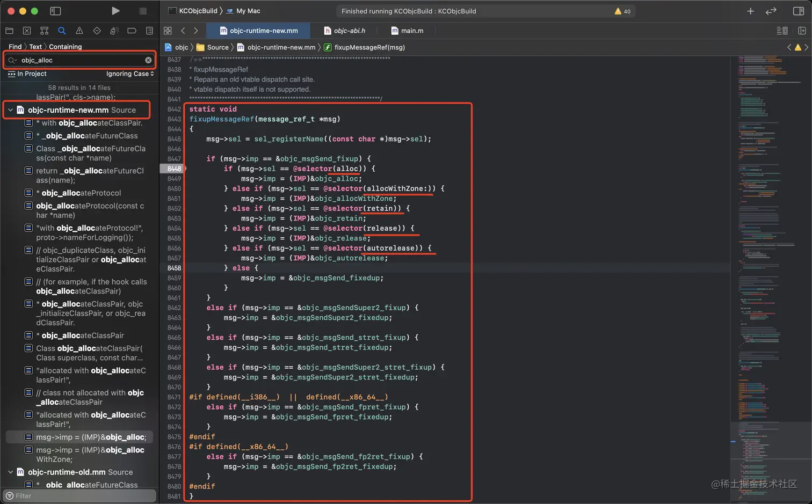The image size is (812, 504).
Task: Switch to the Breakpoint navigator icon
Action: tap(132, 31)
